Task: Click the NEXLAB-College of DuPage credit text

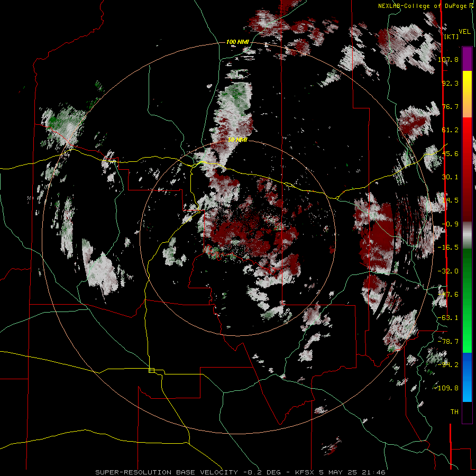Action: click(x=425, y=6)
